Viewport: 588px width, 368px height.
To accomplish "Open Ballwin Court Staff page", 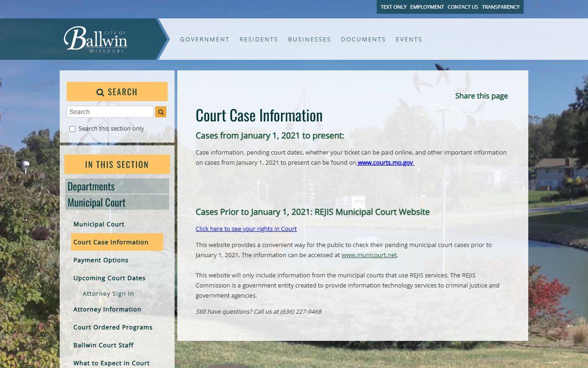I will [103, 345].
